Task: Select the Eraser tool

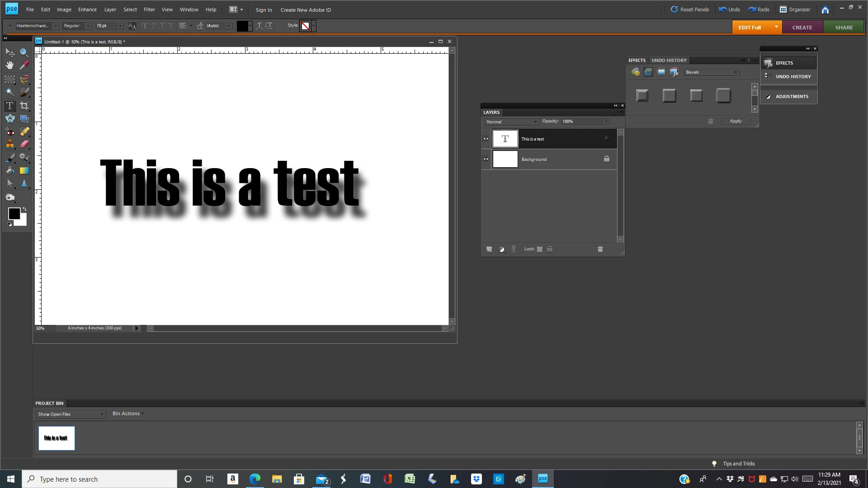Action: (x=24, y=145)
